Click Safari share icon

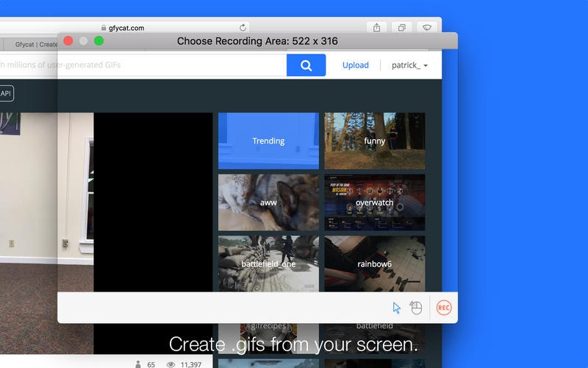click(376, 27)
